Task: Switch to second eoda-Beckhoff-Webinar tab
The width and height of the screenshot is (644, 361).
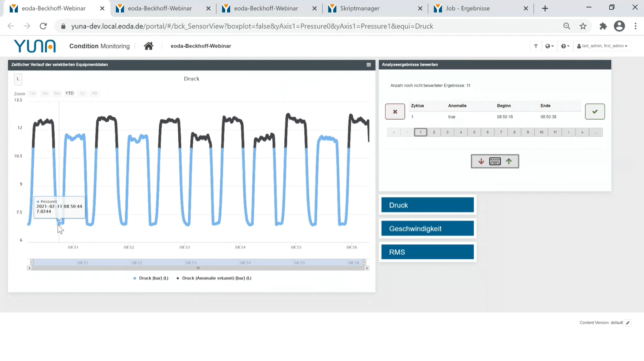Action: pyautogui.click(x=163, y=8)
